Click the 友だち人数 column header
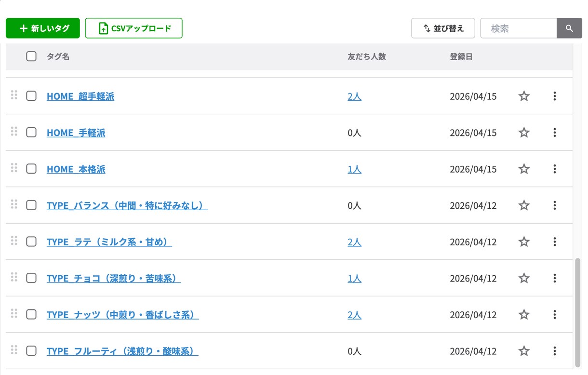This screenshot has height=375, width=588. pyautogui.click(x=367, y=56)
